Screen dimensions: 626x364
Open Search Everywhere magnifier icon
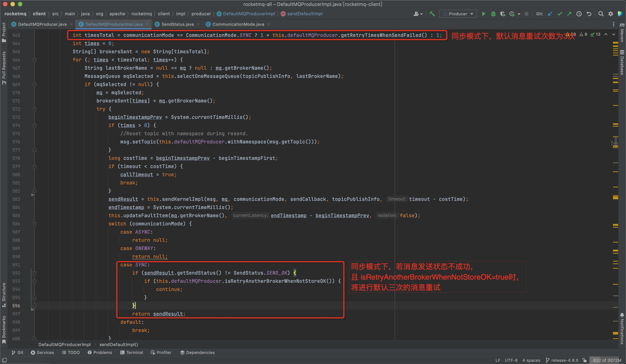tap(601, 14)
